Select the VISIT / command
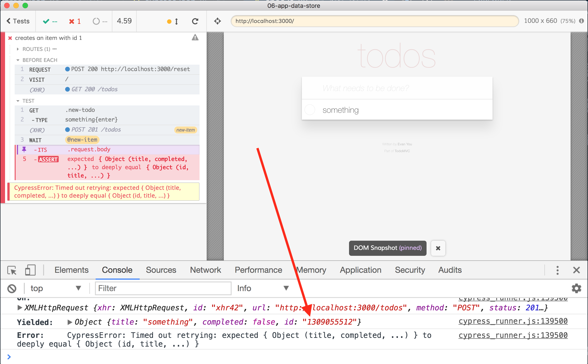This screenshot has width=588, height=364. [107, 80]
